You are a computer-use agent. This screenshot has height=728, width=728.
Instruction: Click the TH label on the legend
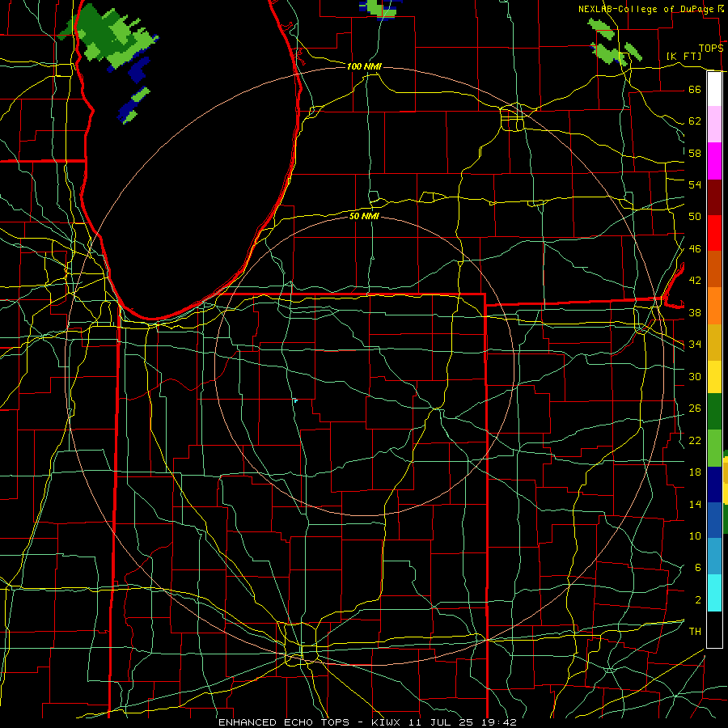695,631
